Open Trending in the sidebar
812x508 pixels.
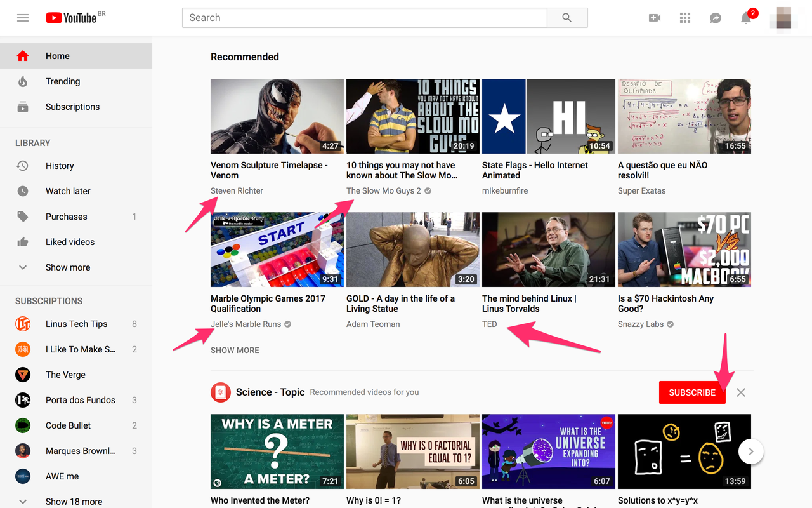pyautogui.click(x=76, y=81)
